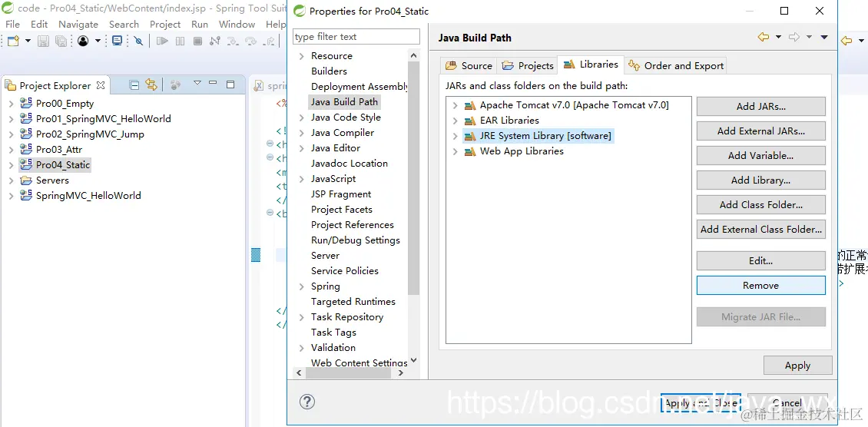This screenshot has height=427, width=868.
Task: Click the Resume debug icon
Action: (x=162, y=41)
